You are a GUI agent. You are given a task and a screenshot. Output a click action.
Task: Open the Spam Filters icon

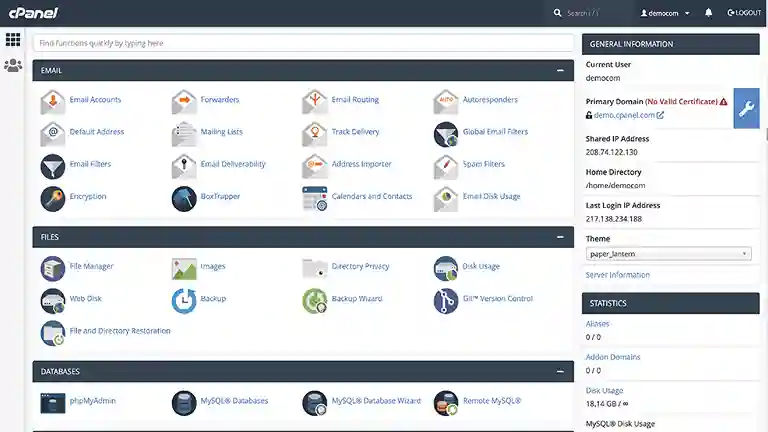[x=446, y=166]
